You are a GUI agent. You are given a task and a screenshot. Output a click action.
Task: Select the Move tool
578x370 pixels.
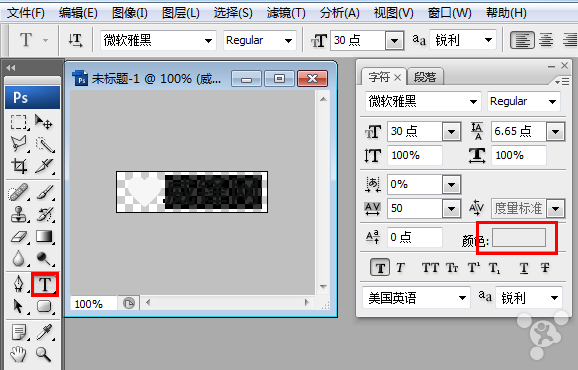click(x=44, y=122)
